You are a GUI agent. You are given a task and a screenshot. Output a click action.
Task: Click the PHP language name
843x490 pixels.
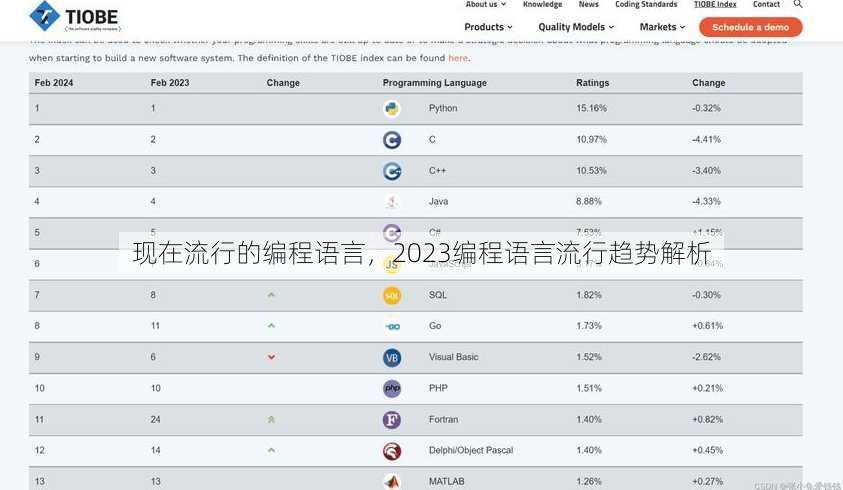coord(438,388)
